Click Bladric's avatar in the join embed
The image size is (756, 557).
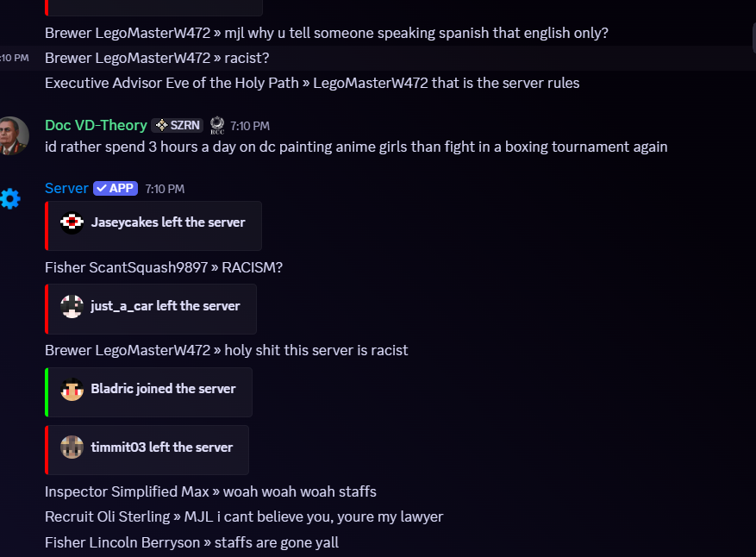[72, 389]
